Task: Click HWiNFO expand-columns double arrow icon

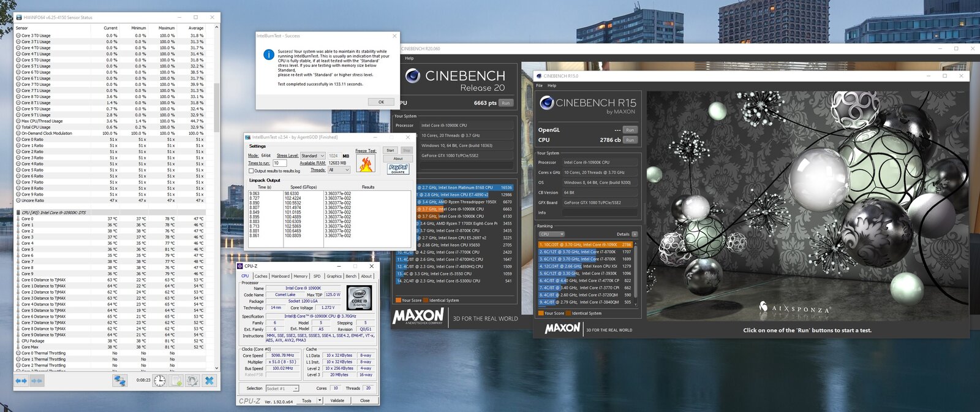Action: tap(21, 381)
